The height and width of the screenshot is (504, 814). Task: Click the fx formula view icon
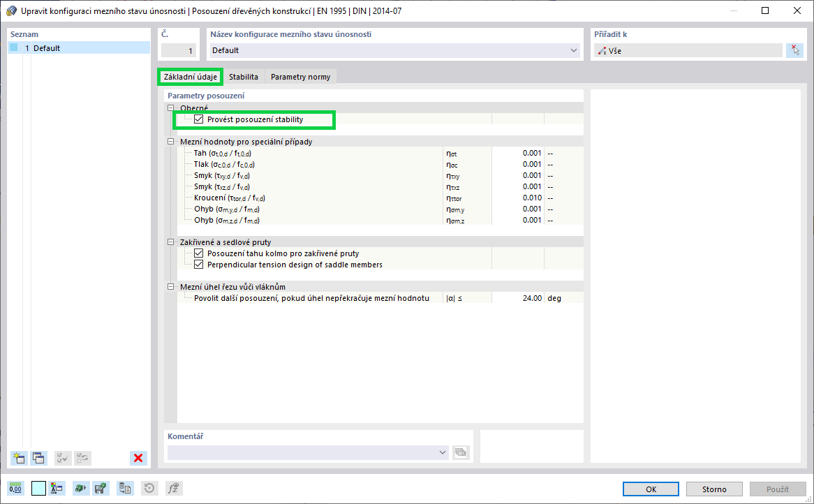[173, 489]
